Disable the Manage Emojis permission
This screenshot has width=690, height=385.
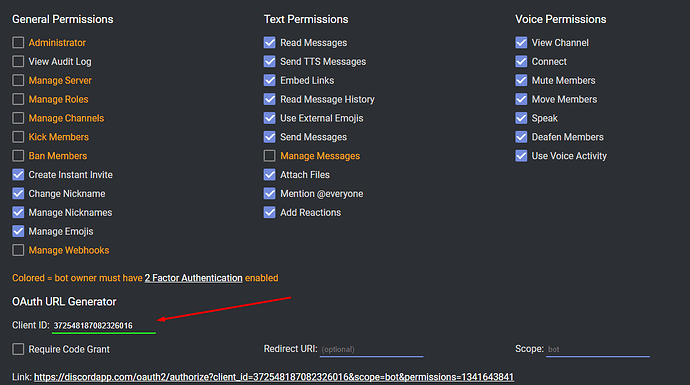[18, 231]
